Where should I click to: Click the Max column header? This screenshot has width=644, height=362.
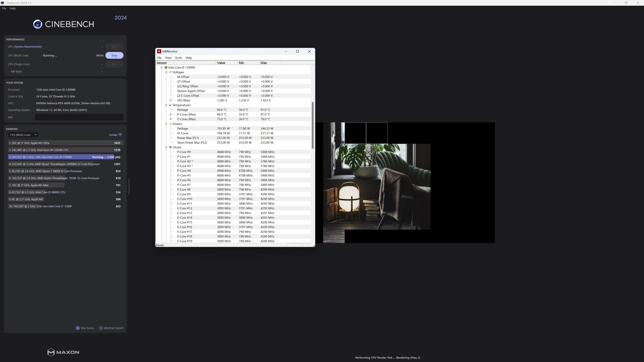(270, 63)
